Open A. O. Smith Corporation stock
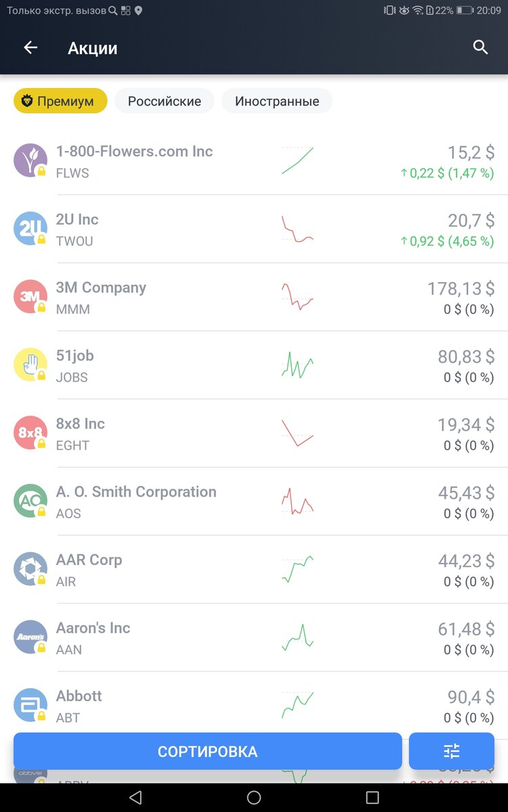Viewport: 508px width, 812px height. pyautogui.click(x=254, y=501)
